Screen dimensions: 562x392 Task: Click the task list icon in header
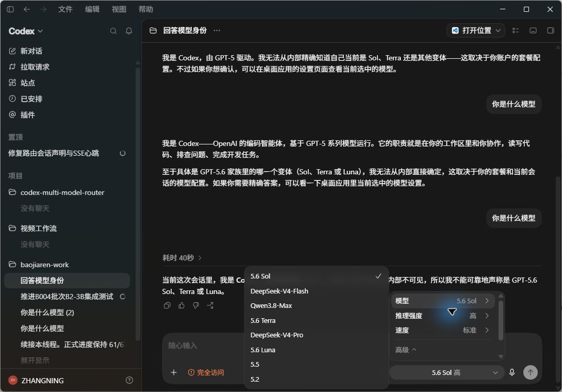click(x=516, y=30)
